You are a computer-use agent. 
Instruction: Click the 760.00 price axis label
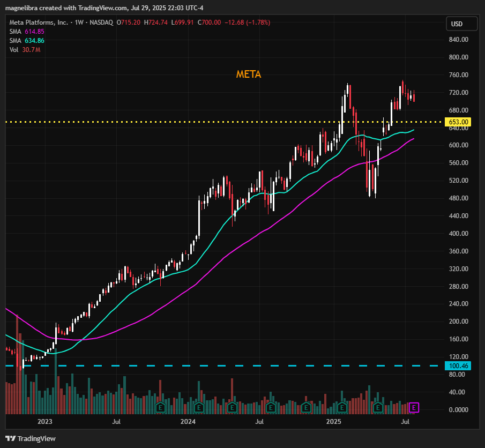pyautogui.click(x=458, y=75)
